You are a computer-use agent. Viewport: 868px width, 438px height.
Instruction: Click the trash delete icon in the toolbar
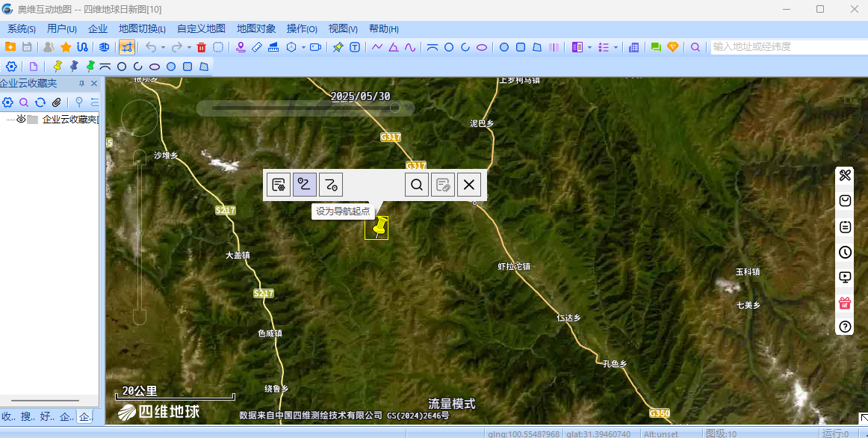pos(202,48)
